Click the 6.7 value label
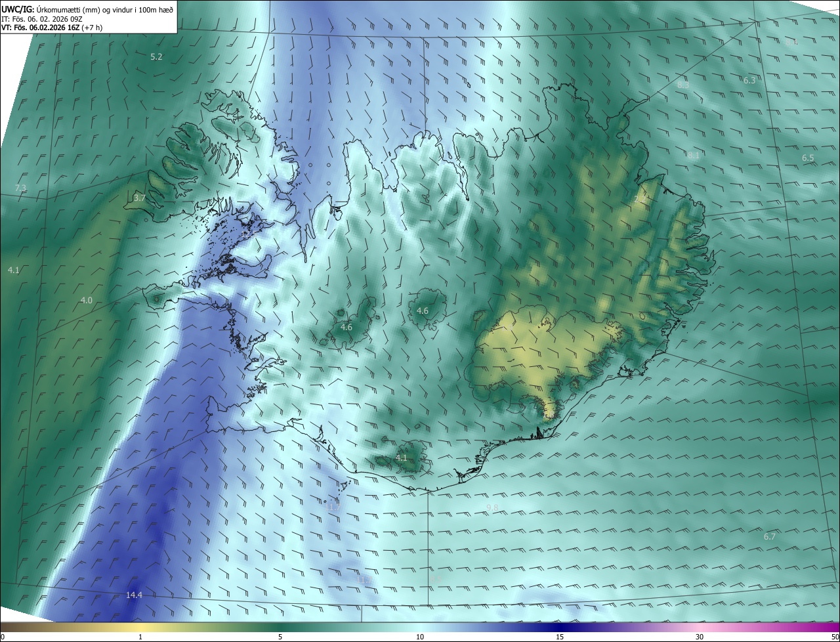 point(770,536)
